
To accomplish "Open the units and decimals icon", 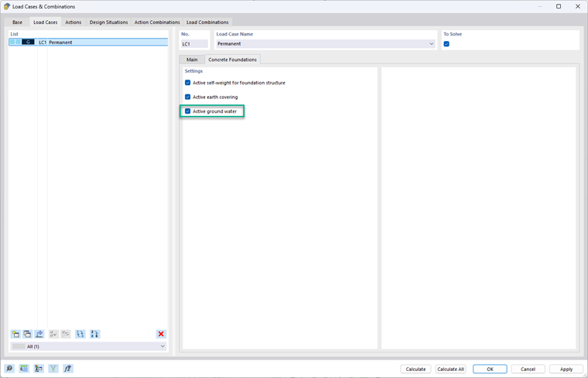I will (24, 369).
